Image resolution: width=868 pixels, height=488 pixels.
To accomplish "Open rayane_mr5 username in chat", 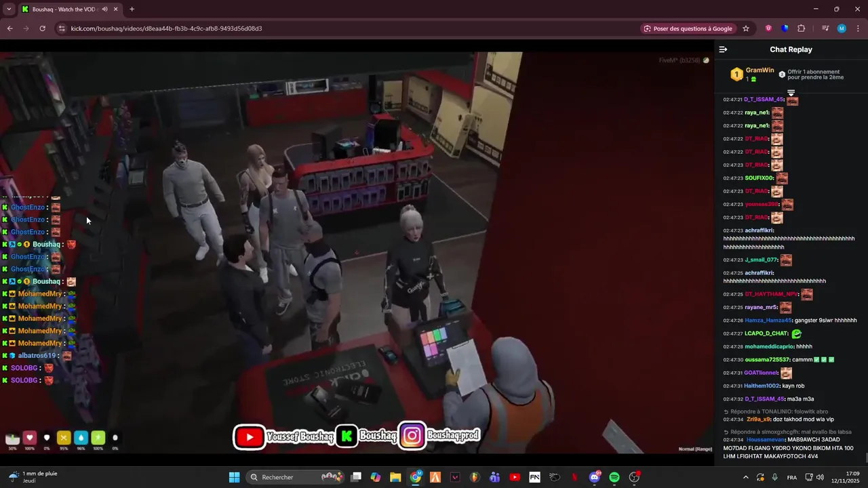I will pos(761,307).
